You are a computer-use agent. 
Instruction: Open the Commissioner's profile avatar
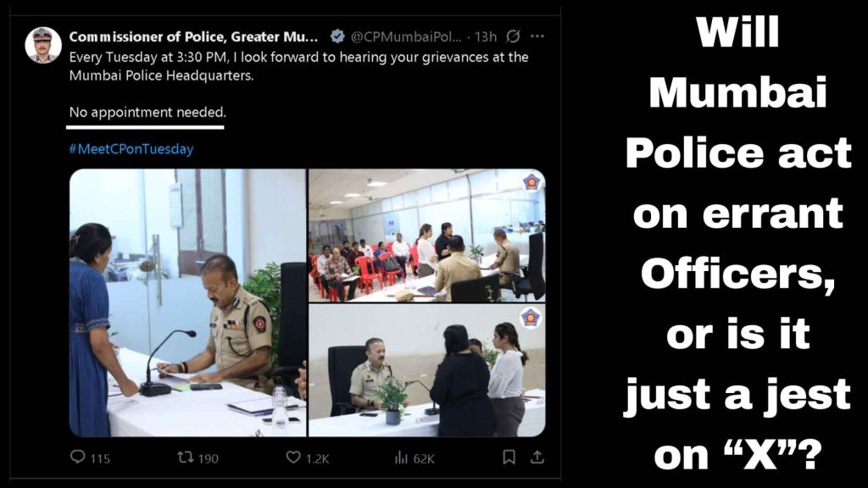point(43,45)
